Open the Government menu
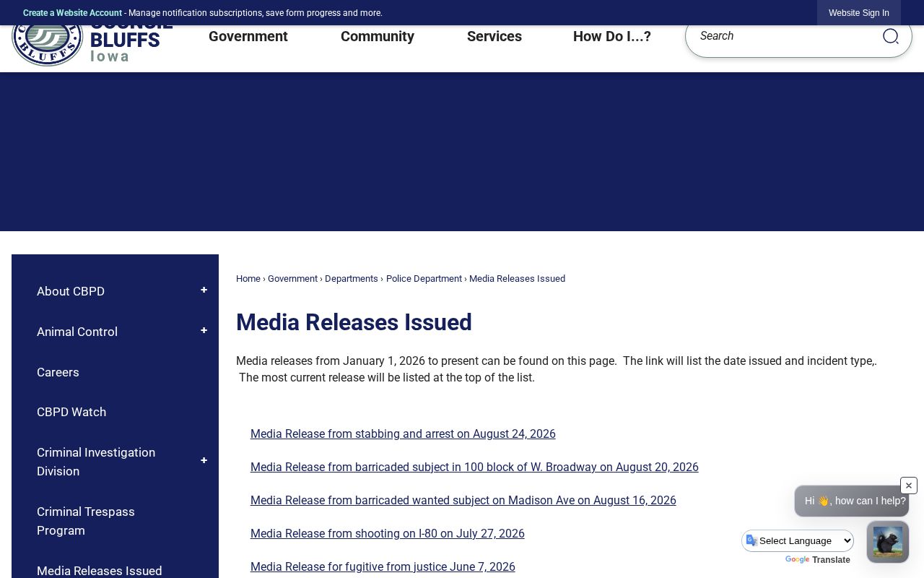The image size is (924, 578). tap(248, 36)
